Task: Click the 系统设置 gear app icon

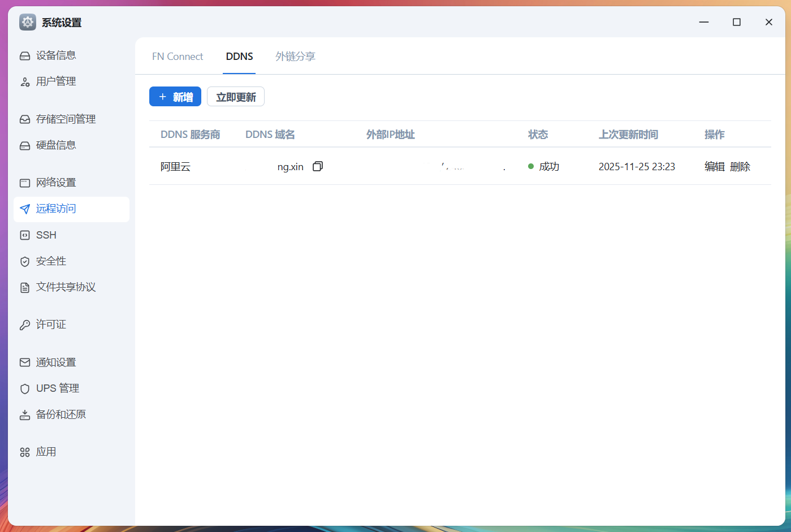Action: point(27,22)
